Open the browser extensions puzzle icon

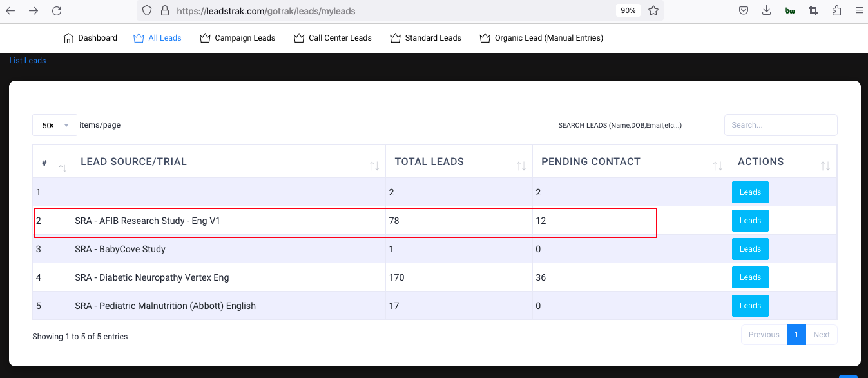coord(836,10)
